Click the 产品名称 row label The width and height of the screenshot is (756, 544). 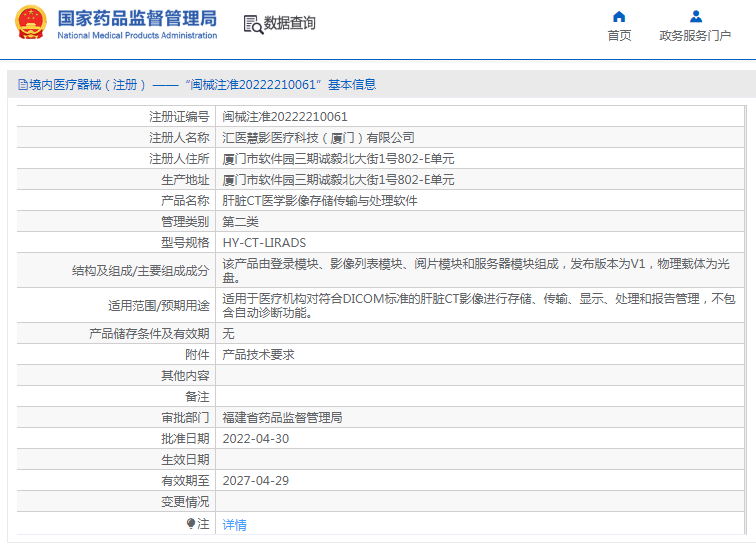pyautogui.click(x=185, y=201)
